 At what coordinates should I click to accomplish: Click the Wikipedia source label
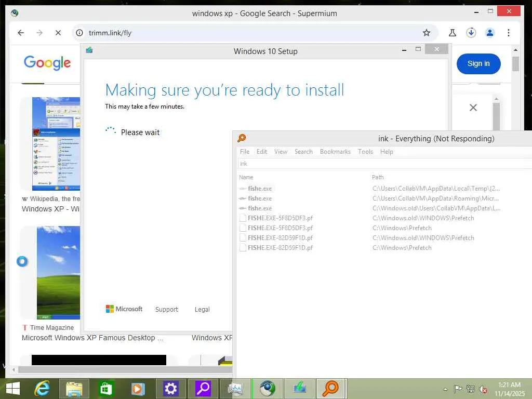coord(51,199)
